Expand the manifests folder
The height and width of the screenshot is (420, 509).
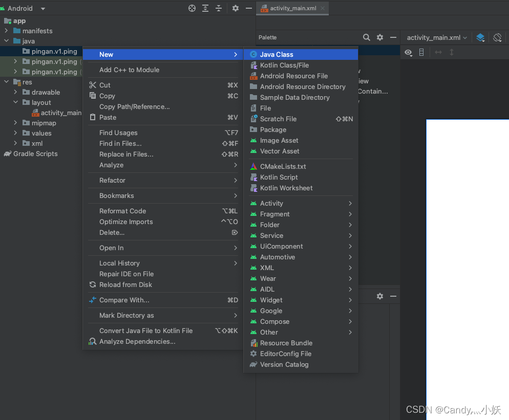6,31
